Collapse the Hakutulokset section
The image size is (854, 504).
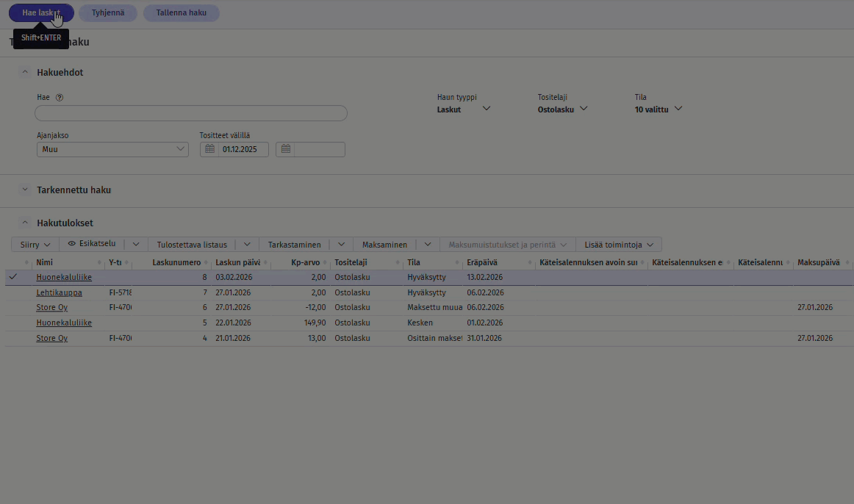[x=24, y=223]
